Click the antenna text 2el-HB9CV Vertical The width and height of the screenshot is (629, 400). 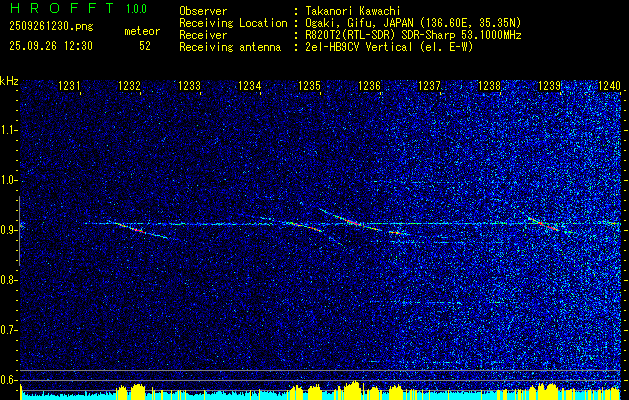pos(359,47)
